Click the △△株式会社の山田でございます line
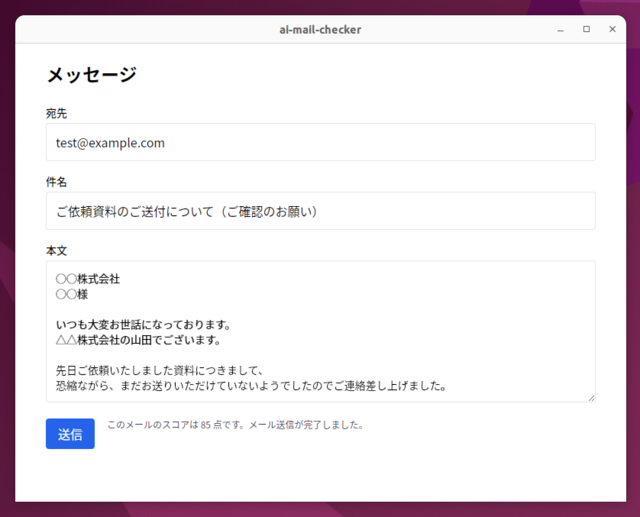 [x=145, y=340]
